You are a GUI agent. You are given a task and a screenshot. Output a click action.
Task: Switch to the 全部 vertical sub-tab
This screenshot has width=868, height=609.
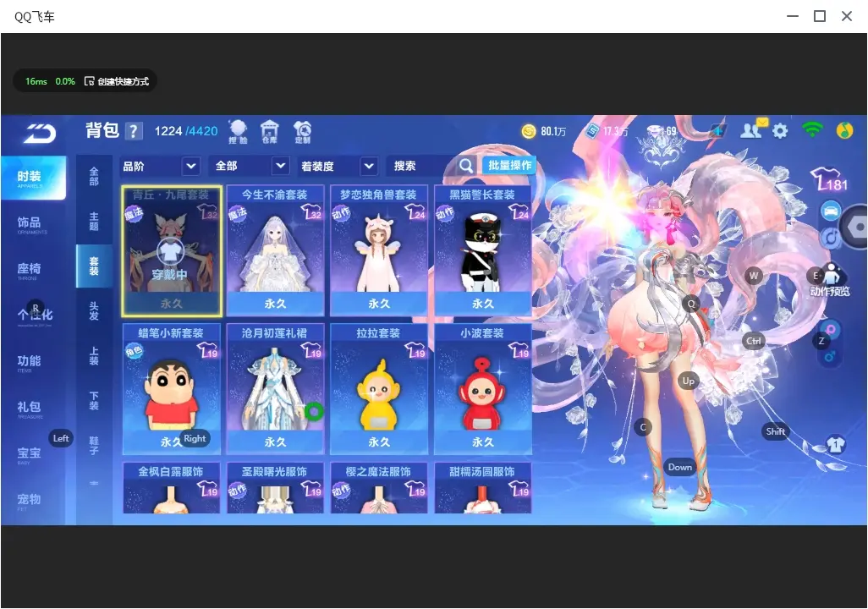tap(94, 177)
